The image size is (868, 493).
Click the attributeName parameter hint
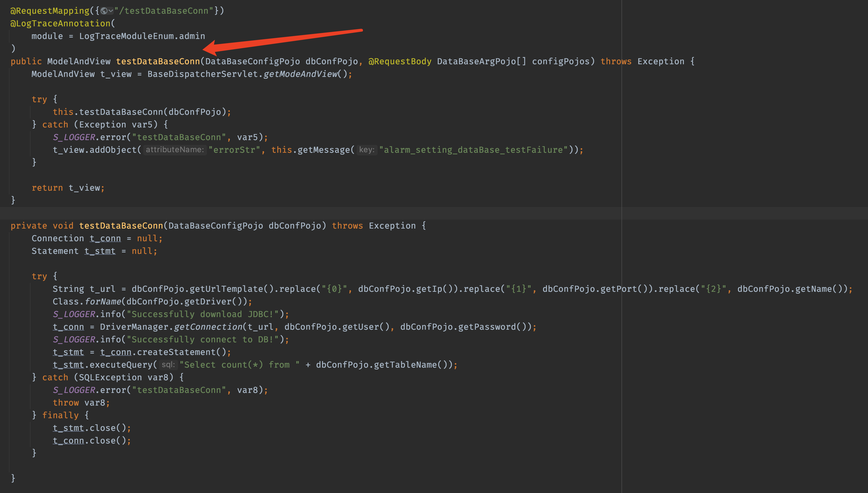click(175, 150)
